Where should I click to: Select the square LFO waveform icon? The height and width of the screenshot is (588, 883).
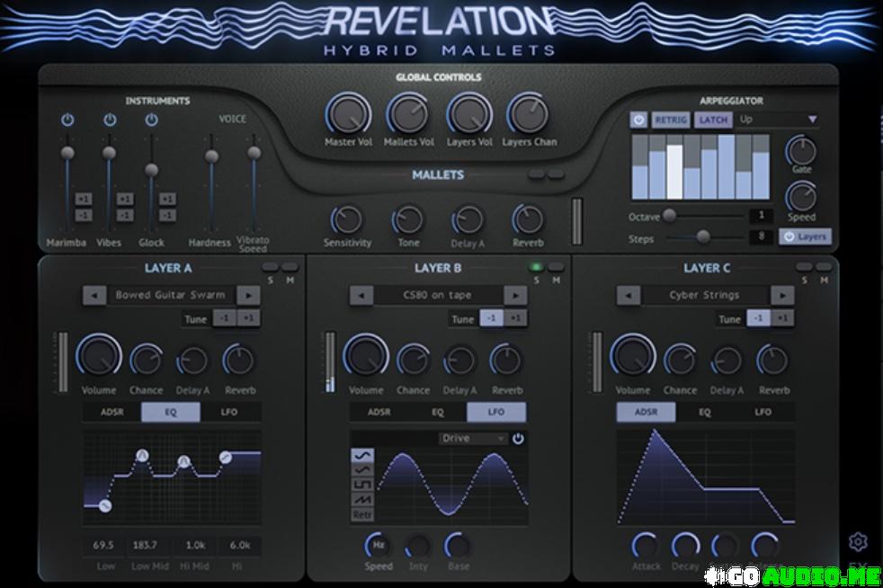pyautogui.click(x=362, y=485)
